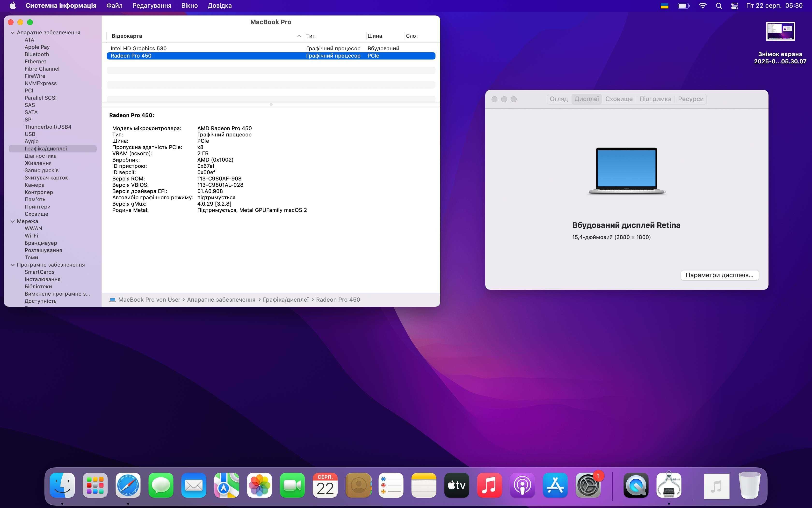
Task: Select Сховище in the sidebar
Action: (36, 214)
